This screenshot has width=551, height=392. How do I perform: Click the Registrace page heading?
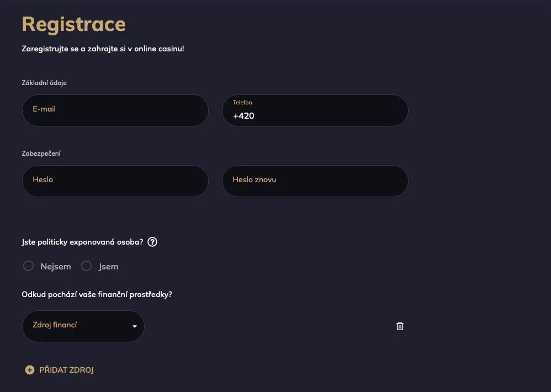(x=74, y=24)
